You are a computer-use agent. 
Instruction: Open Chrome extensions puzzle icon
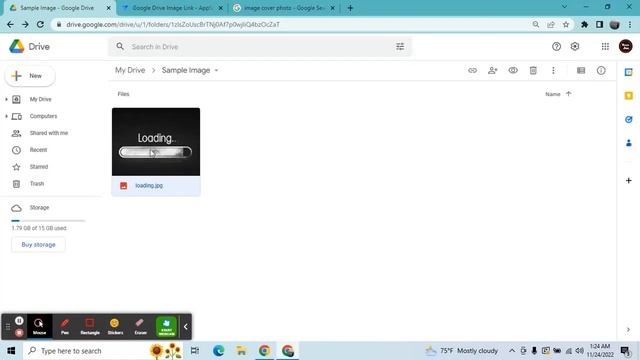click(584, 24)
